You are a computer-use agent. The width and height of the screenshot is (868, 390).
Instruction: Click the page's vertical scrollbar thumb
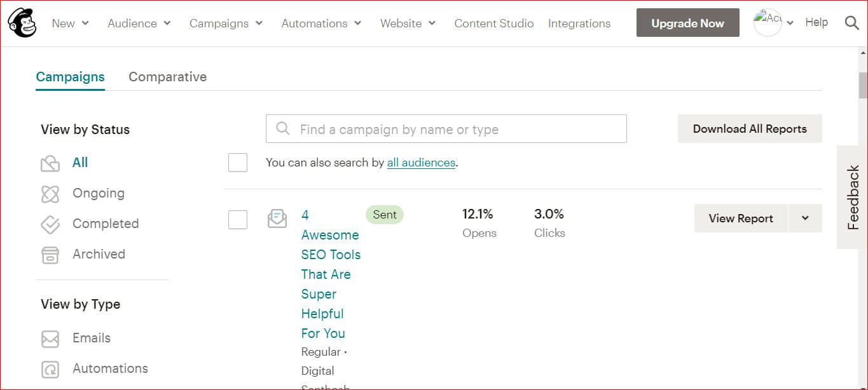click(863, 85)
